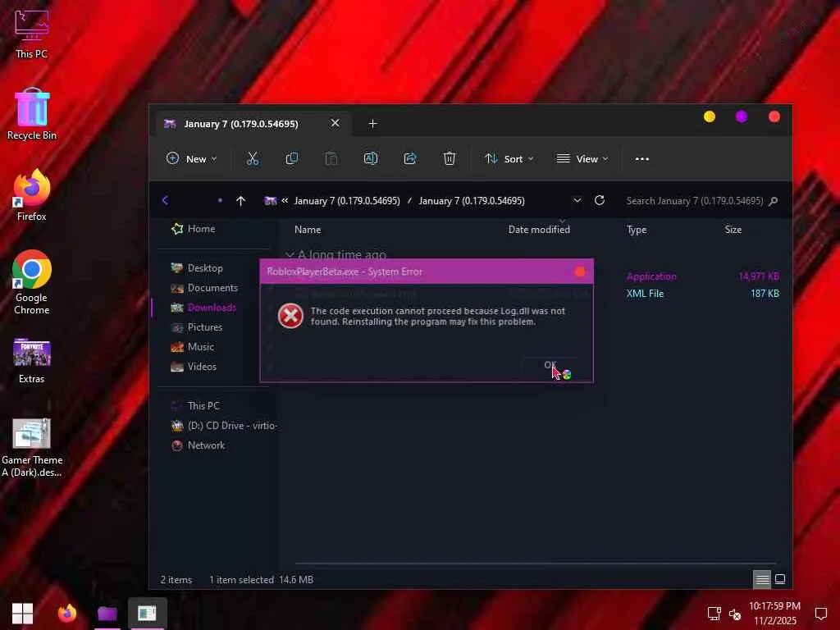
Task: Sort by the Size column header
Action: (733, 230)
